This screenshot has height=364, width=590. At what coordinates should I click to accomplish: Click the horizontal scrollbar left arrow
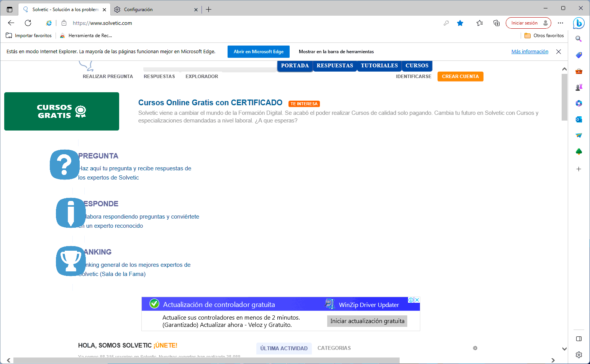[8, 360]
